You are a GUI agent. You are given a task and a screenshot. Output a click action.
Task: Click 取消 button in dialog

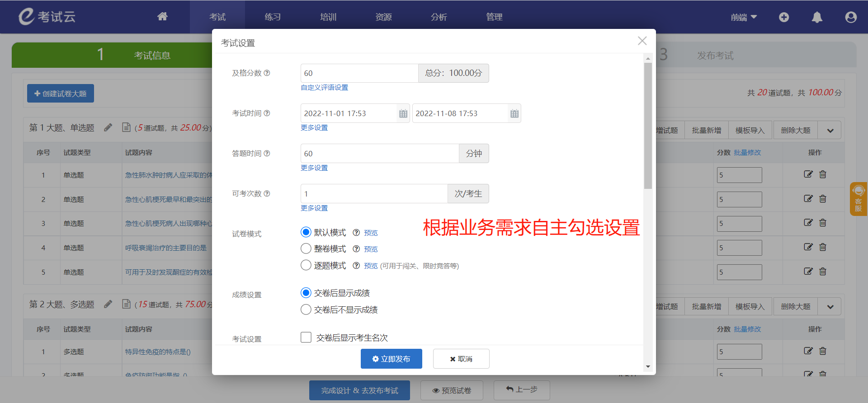[x=461, y=359]
